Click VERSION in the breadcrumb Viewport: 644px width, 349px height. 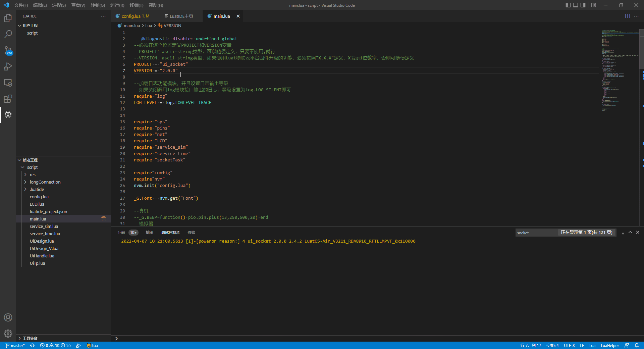click(172, 26)
